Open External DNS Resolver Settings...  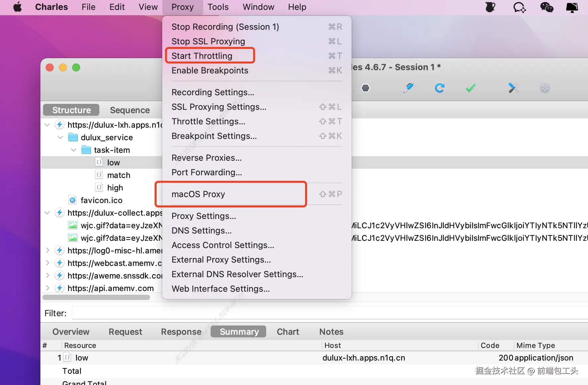[x=257, y=274]
